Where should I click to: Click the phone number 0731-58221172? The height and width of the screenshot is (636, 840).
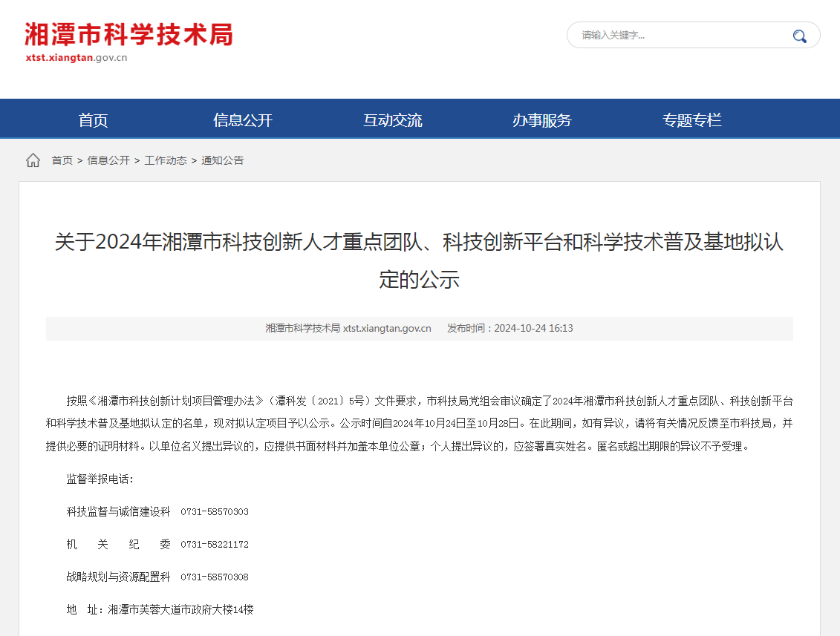click(215, 545)
